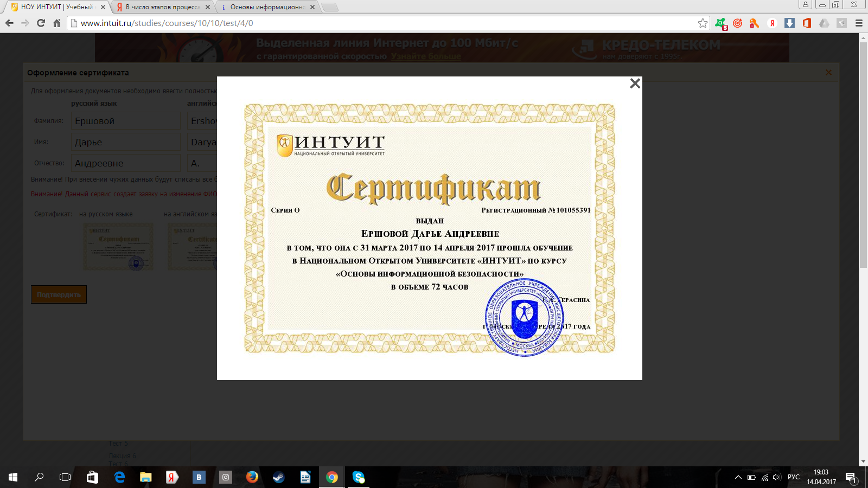Screen dimensions: 868x488
Task: Open the Action Center notifications
Action: coord(851,477)
